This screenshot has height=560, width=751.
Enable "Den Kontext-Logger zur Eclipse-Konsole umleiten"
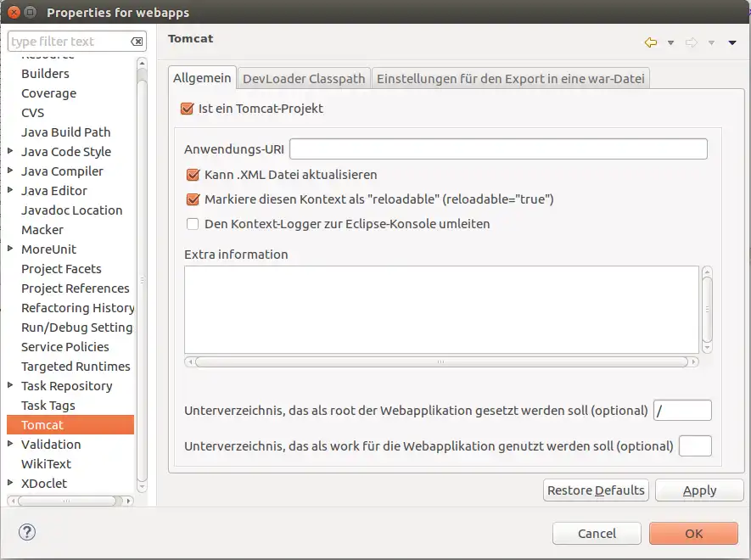[x=193, y=224]
